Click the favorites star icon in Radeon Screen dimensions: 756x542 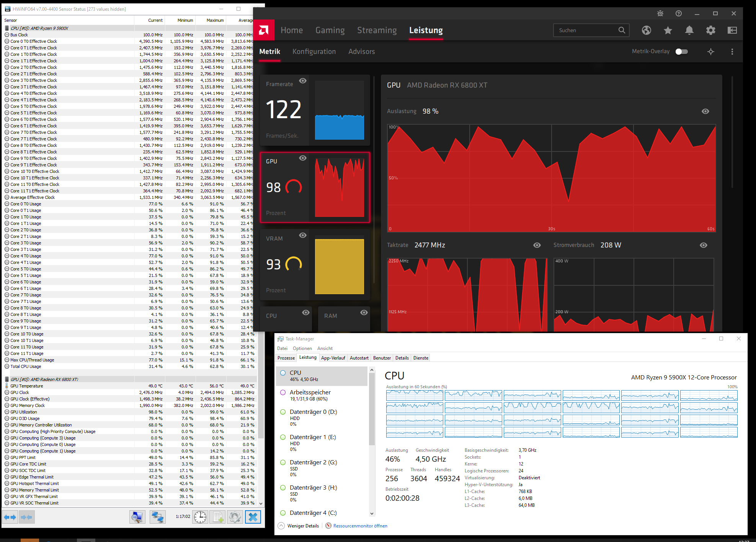coord(668,30)
